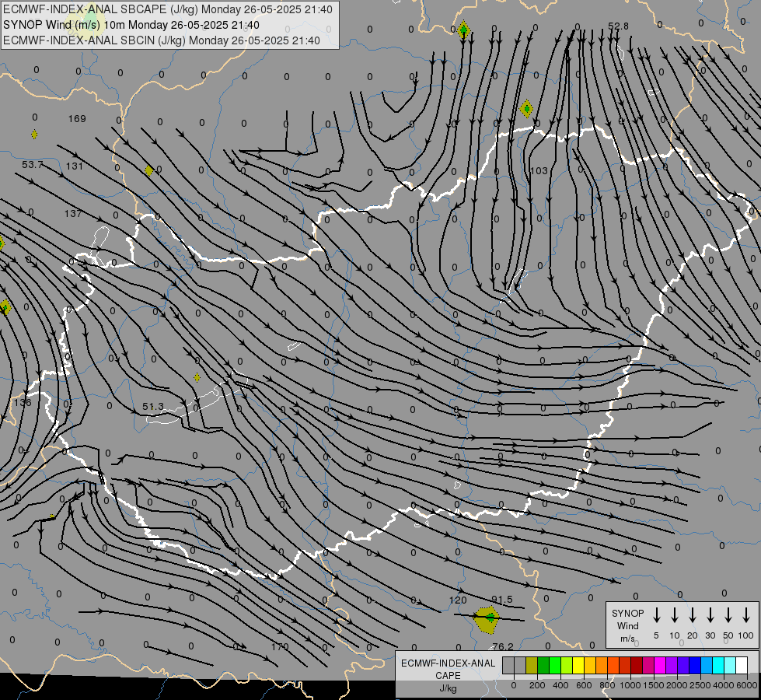Click the 120 value on the map

[458, 600]
